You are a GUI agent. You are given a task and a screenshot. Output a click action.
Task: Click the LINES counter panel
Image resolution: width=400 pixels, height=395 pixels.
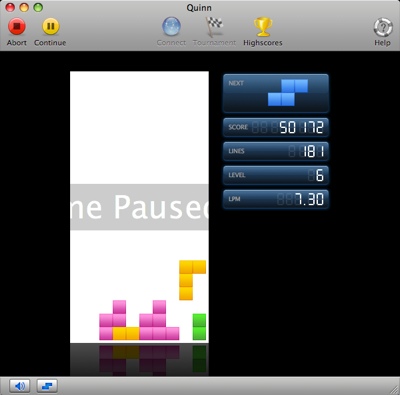click(276, 151)
